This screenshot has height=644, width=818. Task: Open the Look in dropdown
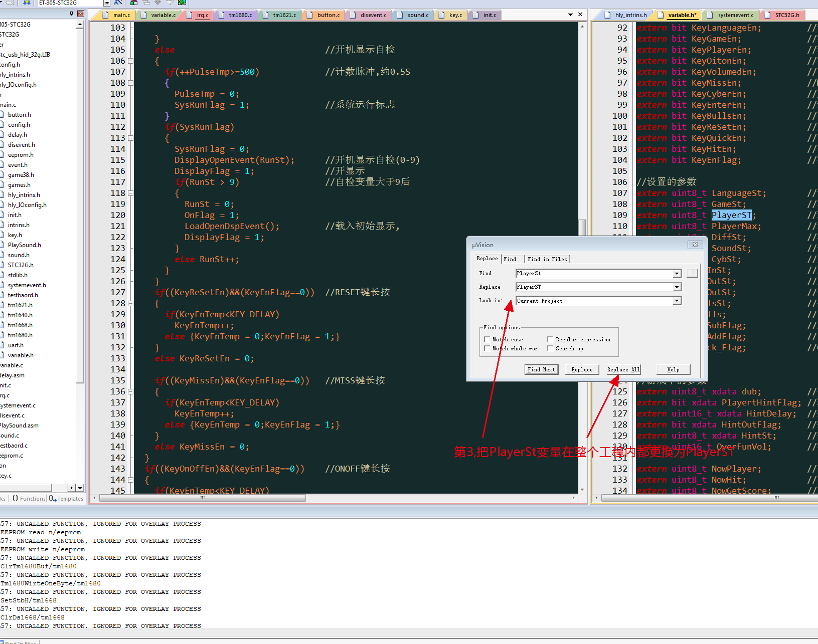click(677, 301)
